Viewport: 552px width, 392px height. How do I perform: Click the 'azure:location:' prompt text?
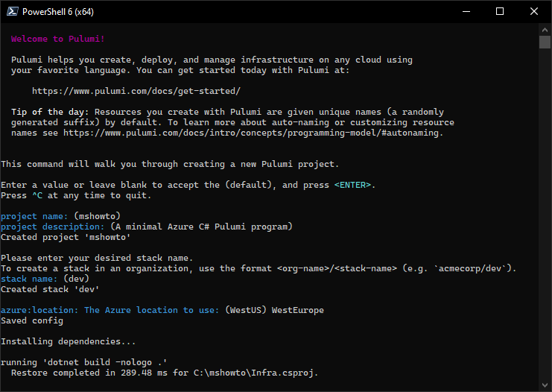pos(39,310)
